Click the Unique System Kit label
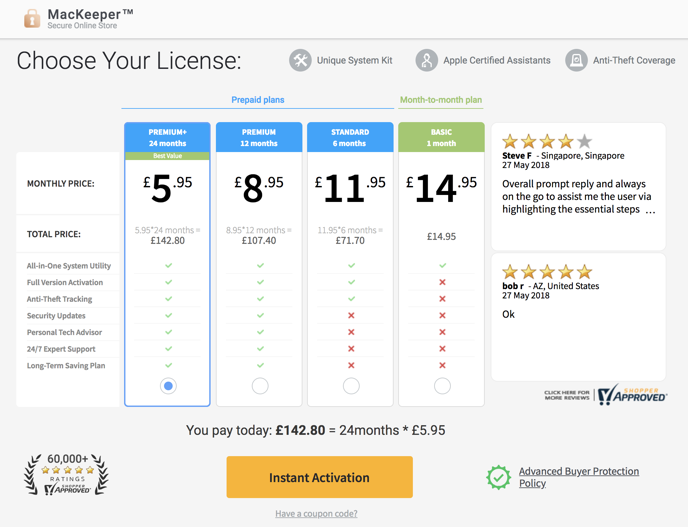Viewport: 688px width, 527px height. (x=355, y=60)
